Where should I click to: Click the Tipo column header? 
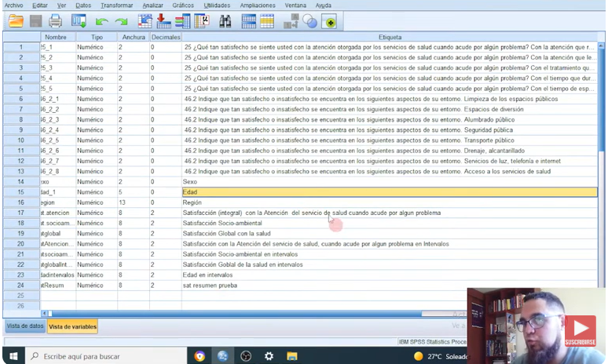(97, 37)
